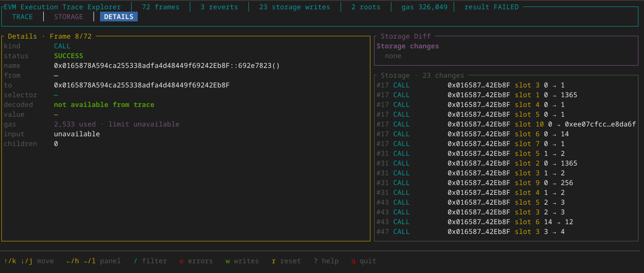The image size is (644, 273).
Task: Select storage row slot 6 14 → 12
Action: pyautogui.click(x=506, y=222)
